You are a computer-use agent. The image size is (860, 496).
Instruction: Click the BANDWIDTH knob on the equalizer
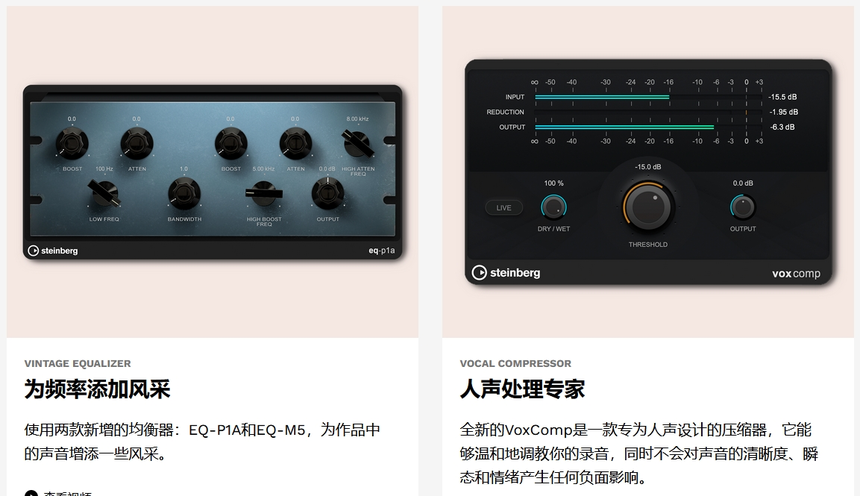(x=184, y=193)
